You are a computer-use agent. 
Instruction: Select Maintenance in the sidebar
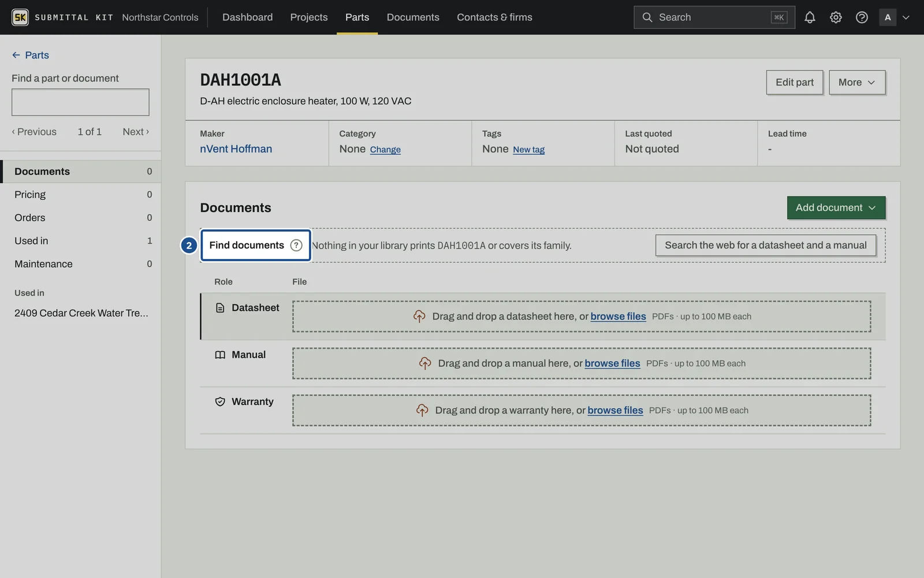81,264
